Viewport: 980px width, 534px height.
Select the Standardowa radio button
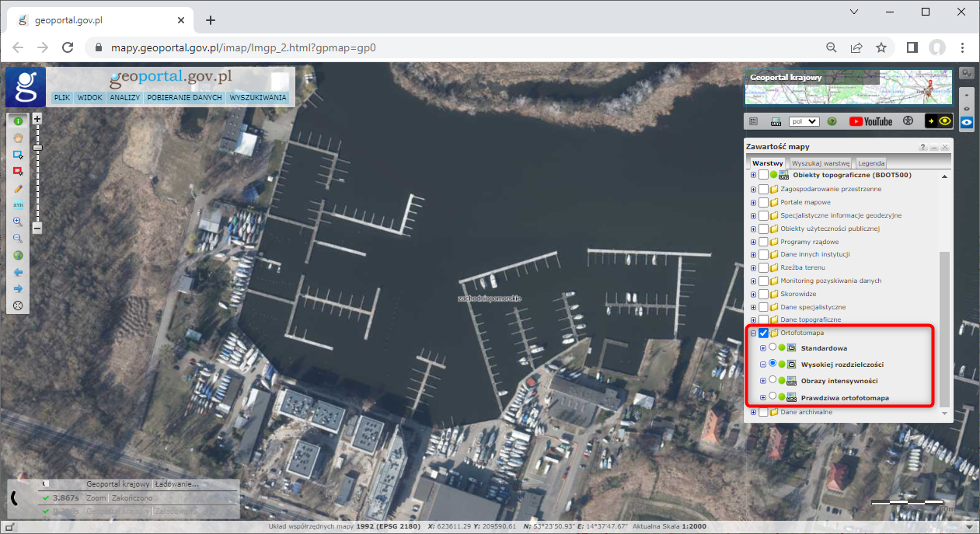(772, 347)
